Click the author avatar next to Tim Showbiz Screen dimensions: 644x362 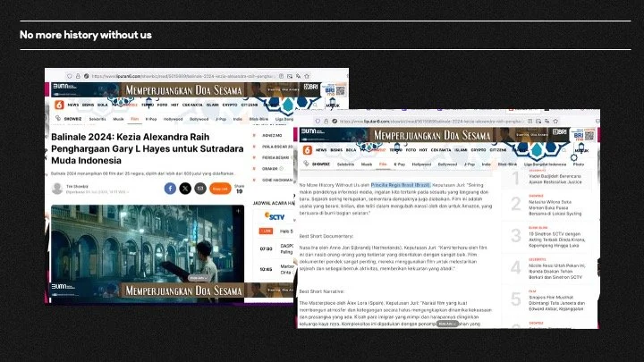(57, 189)
